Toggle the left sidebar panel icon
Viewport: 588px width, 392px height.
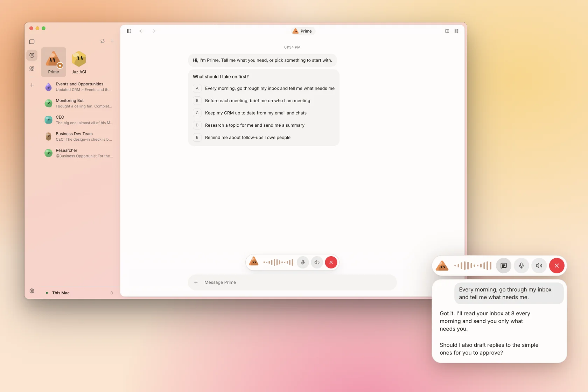click(x=129, y=31)
